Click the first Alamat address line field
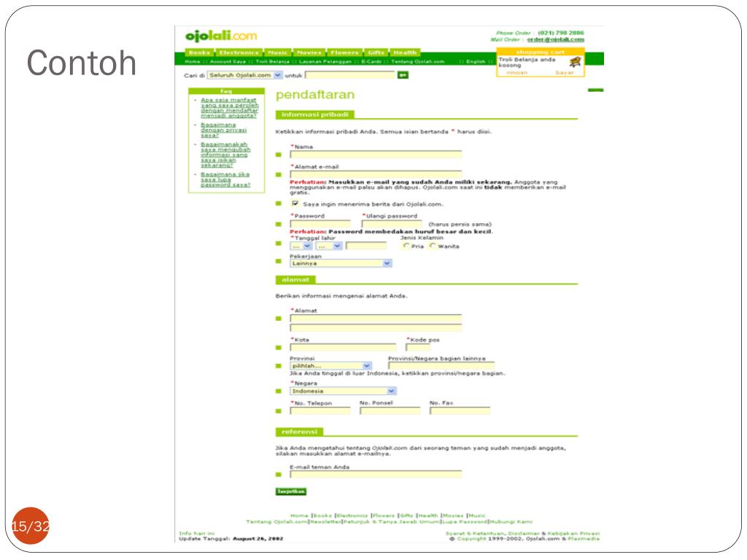The width and height of the screenshot is (747, 560). 376,318
